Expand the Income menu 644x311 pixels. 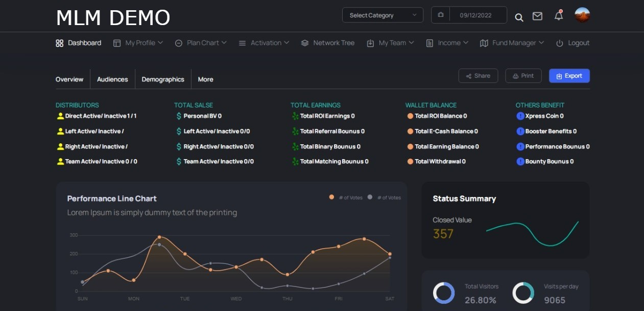click(447, 43)
